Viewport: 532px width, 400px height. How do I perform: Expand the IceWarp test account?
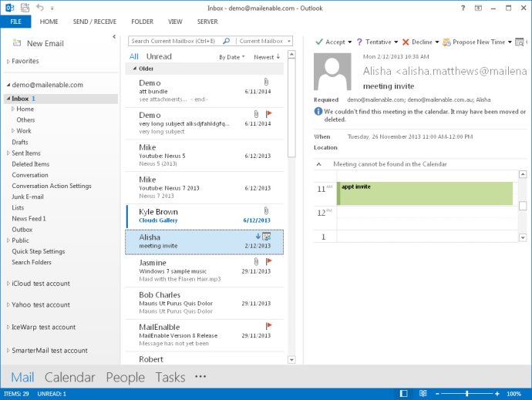click(x=8, y=327)
